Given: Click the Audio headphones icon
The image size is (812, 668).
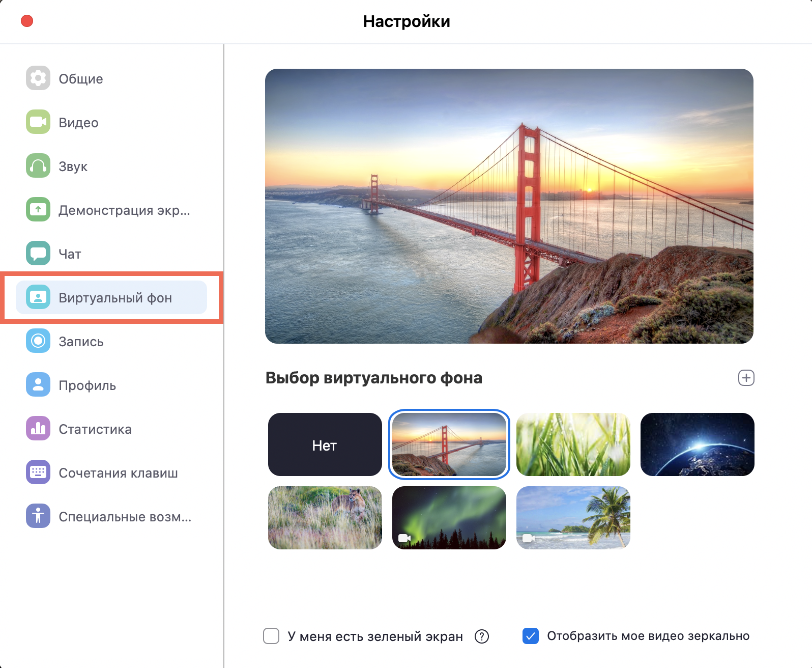Looking at the screenshot, I should [38, 166].
